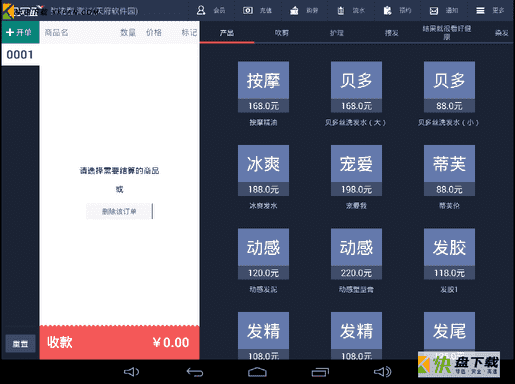Add the 发胶 118.0元 product tile
The height and width of the screenshot is (384, 515).
(x=449, y=254)
